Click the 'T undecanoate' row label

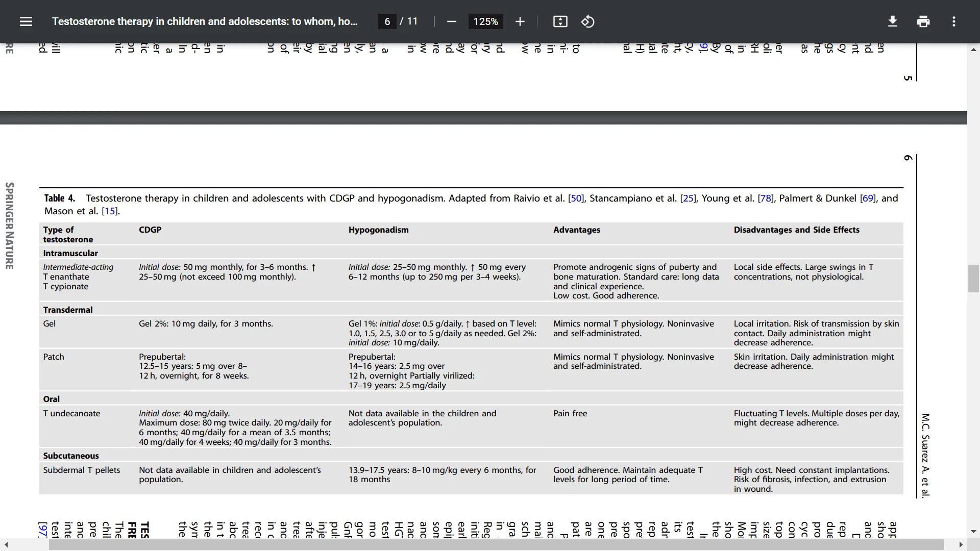point(71,414)
